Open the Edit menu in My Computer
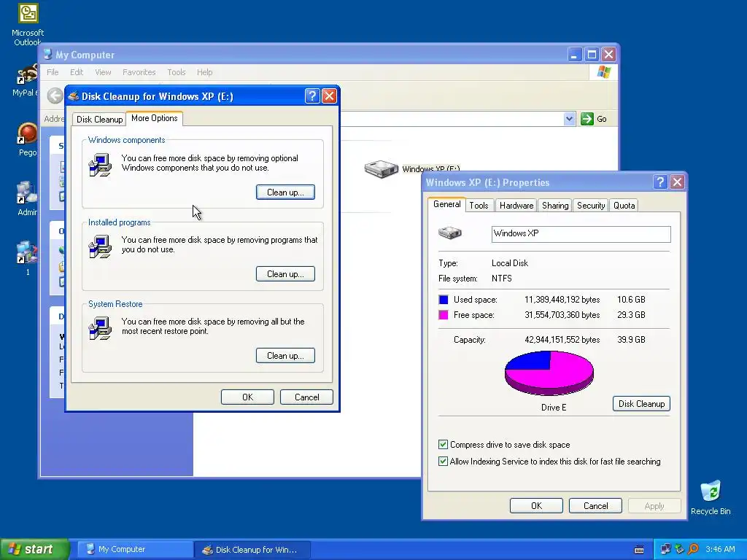The image size is (747, 560). point(76,72)
